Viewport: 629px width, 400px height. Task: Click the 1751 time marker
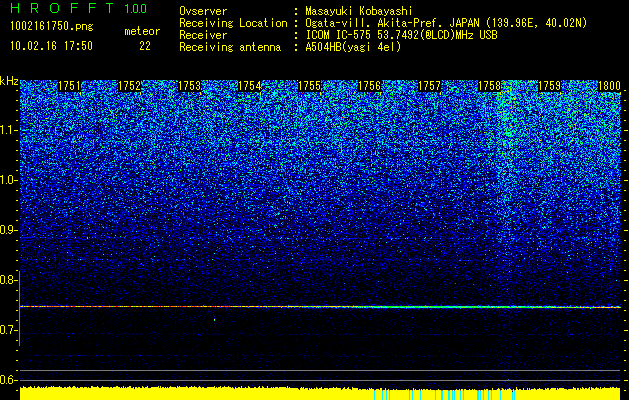(x=69, y=86)
